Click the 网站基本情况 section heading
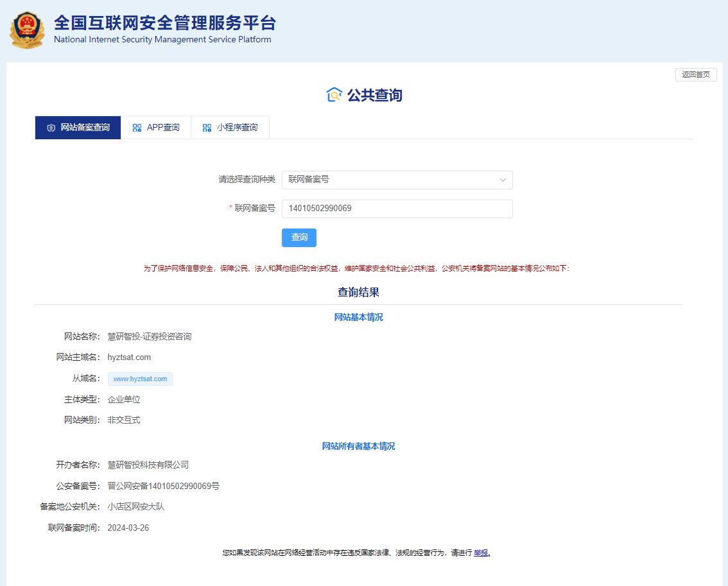This screenshot has height=586, width=728. pos(358,317)
